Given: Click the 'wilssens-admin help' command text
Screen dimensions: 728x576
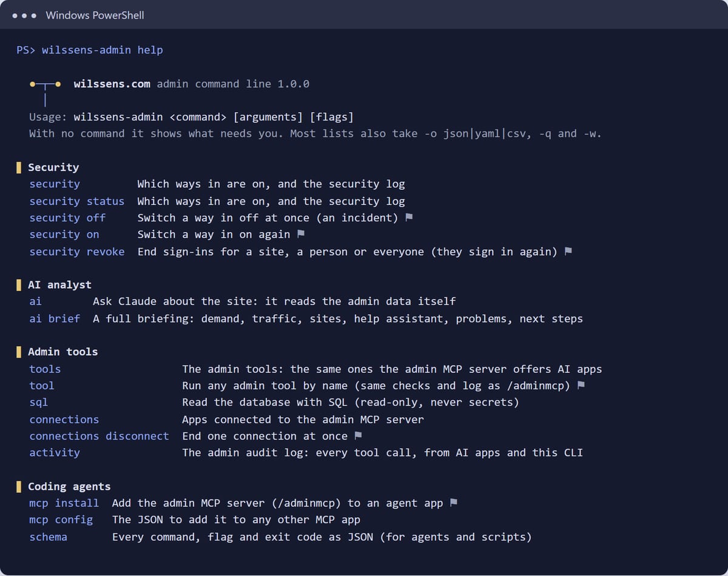Looking at the screenshot, I should pyautogui.click(x=103, y=50).
